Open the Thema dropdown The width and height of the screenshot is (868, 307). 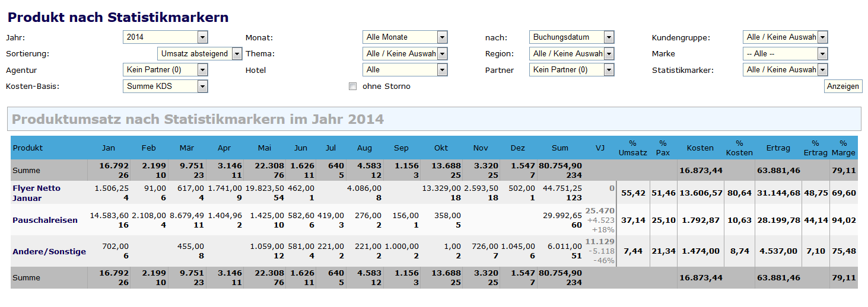pos(405,54)
